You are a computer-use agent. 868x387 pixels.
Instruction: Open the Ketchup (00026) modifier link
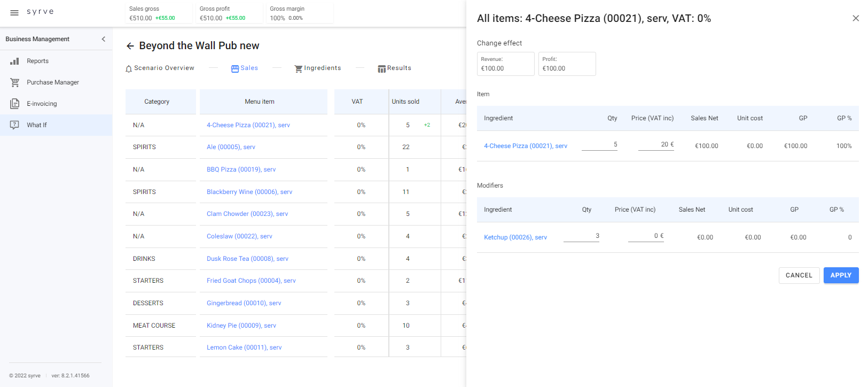pyautogui.click(x=515, y=237)
